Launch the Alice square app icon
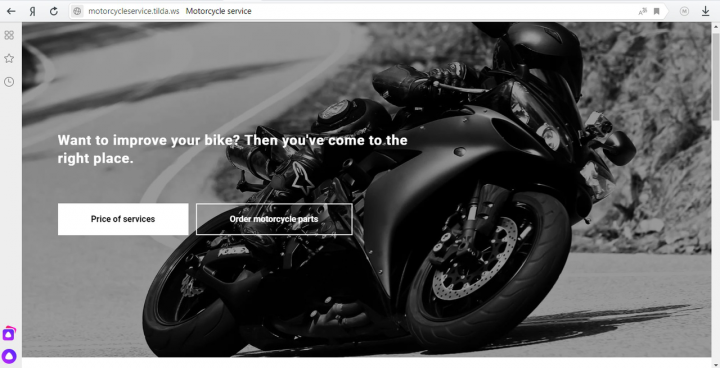Viewport: 720px width, 368px height. point(9,334)
